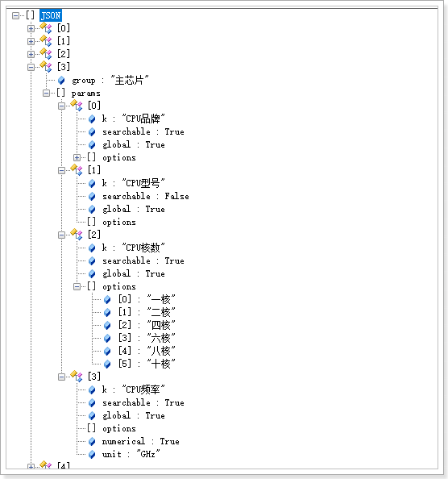Click the cube icon beside k : "CPU品牌"
The width and height of the screenshot is (448, 479).
point(92,119)
